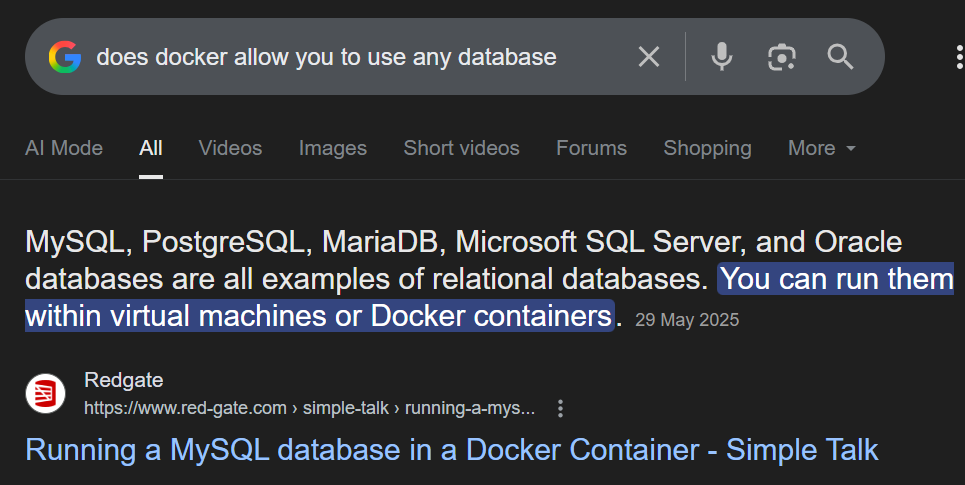Click the Redgate site favicon
The width and height of the screenshot is (965, 485).
[46, 394]
